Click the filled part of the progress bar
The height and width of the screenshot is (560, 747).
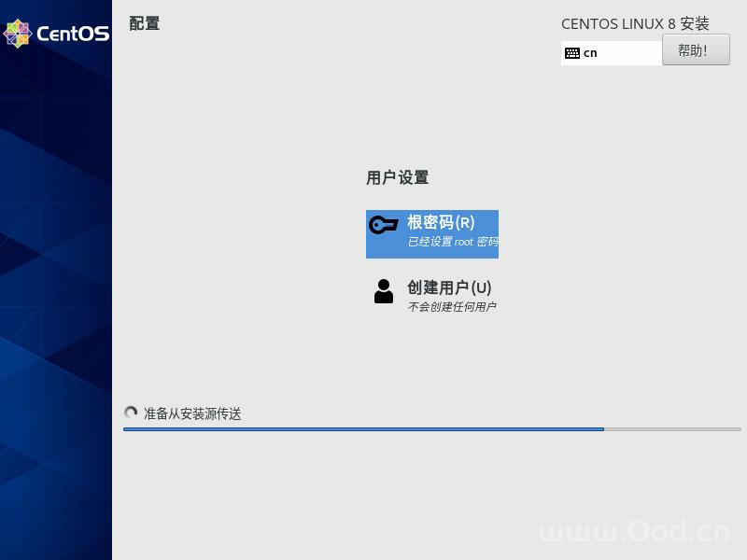tap(364, 429)
